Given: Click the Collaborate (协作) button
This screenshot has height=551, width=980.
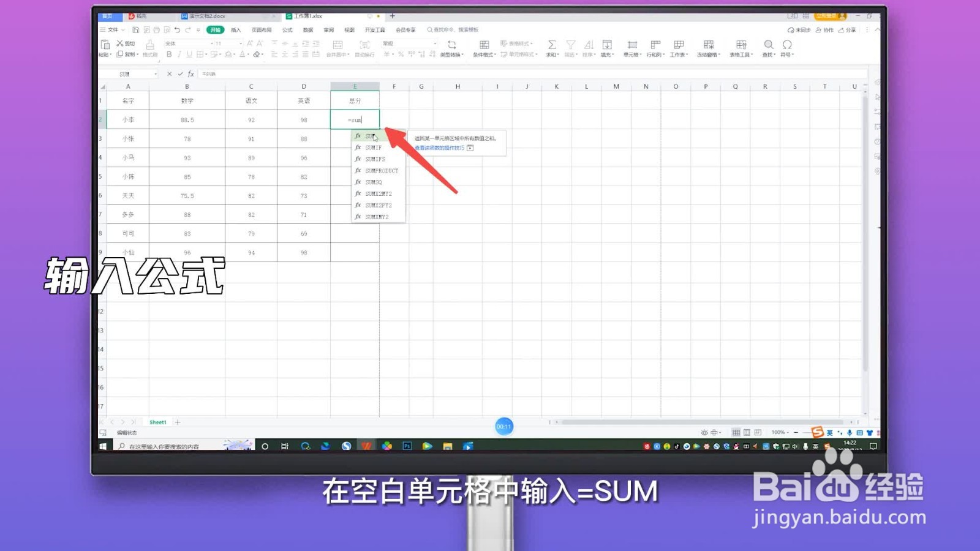Looking at the screenshot, I should 824,30.
